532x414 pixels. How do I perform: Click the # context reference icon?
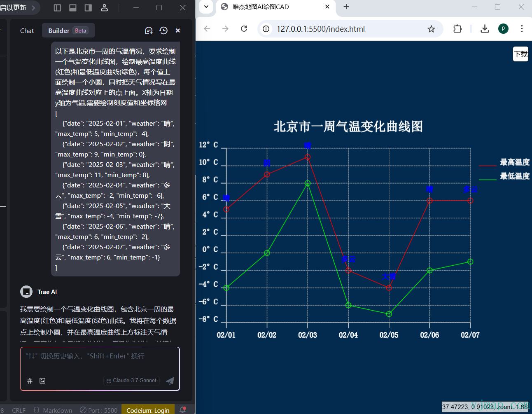click(x=30, y=381)
